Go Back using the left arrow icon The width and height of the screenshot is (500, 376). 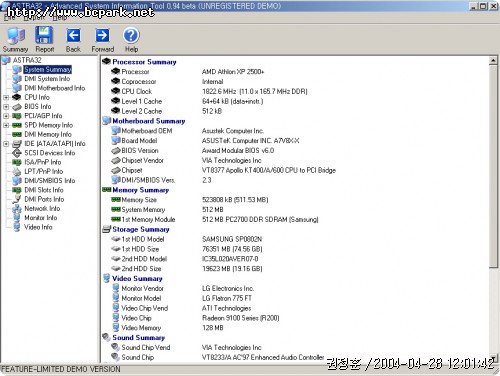[73, 35]
